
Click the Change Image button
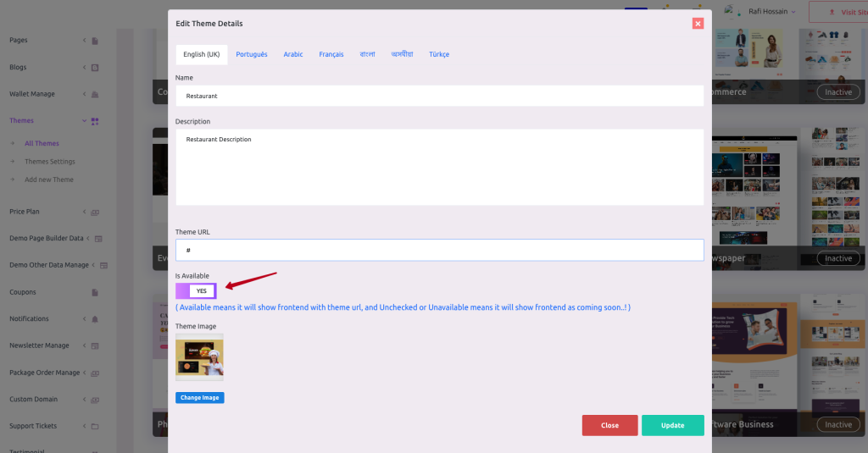tap(200, 398)
